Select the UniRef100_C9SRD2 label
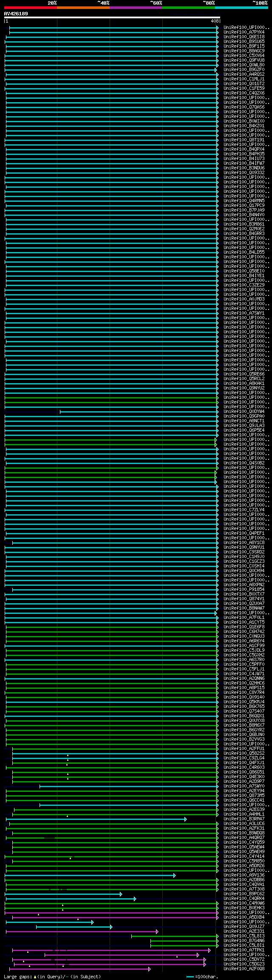Image resolution: width=272 pixels, height=980 pixels. point(244,552)
